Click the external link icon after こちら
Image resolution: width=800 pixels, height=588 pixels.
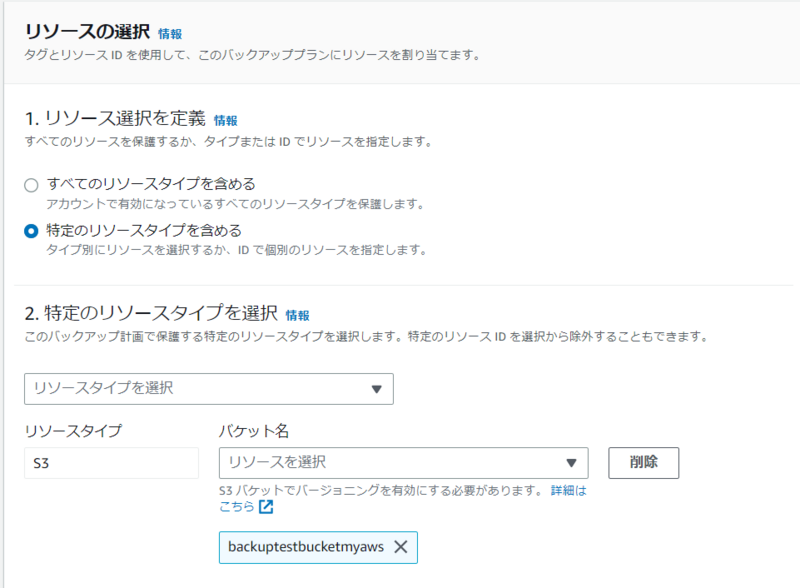pos(266,507)
